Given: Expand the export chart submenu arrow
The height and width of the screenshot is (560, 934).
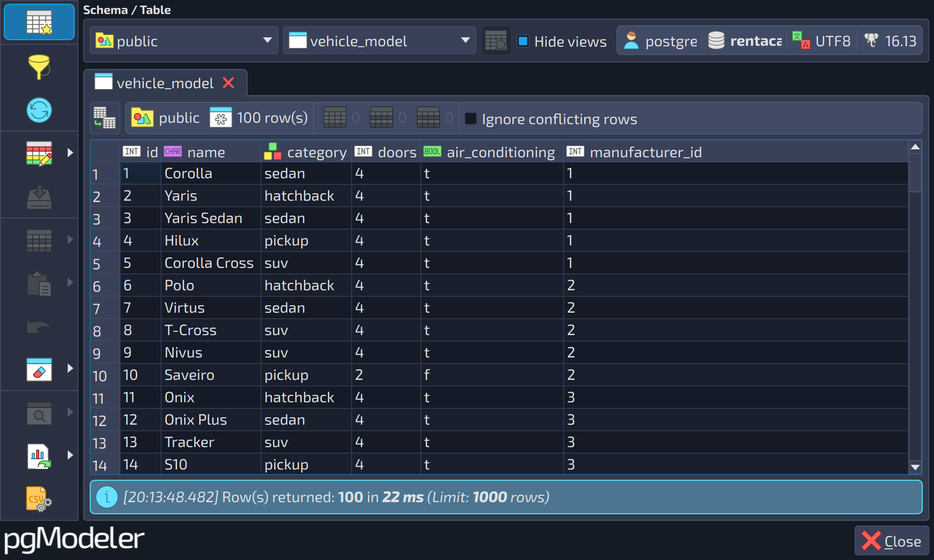Looking at the screenshot, I should 70,455.
